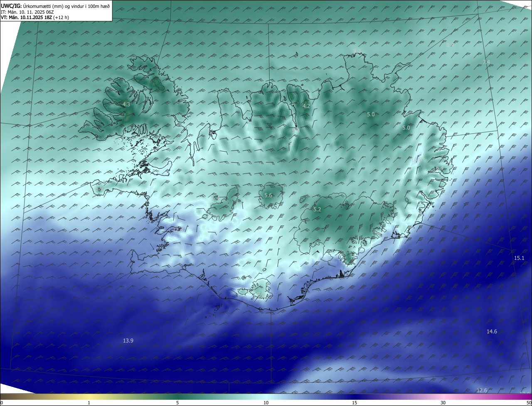Click the 15.1 value on the map
This screenshot has width=532, height=406.
coord(519,258)
